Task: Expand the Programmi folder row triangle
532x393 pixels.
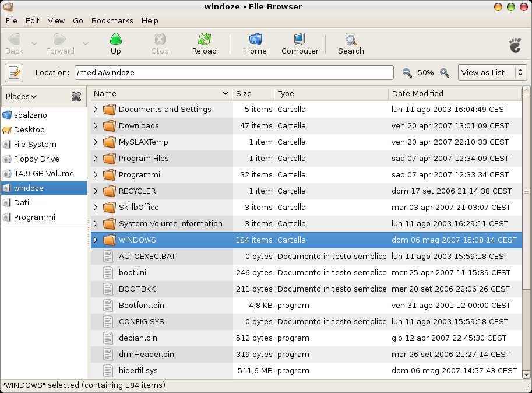Action: point(96,174)
